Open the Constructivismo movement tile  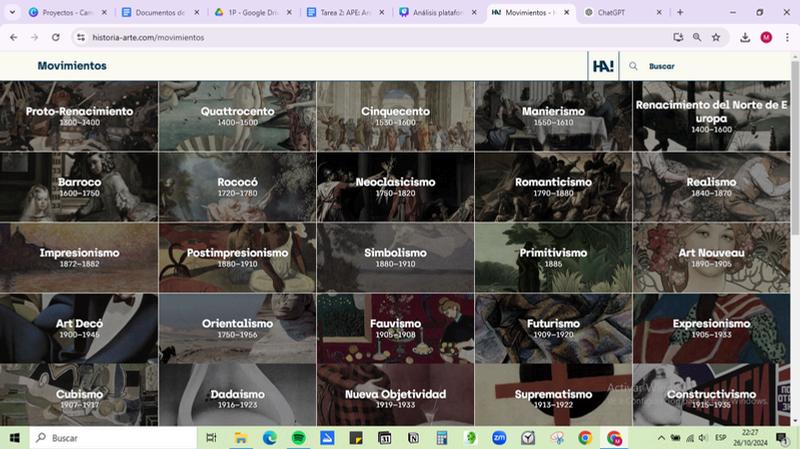711,395
